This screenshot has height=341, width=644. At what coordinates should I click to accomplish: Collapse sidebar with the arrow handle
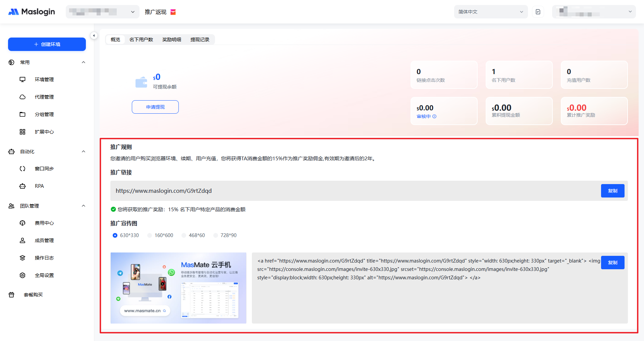tap(94, 36)
